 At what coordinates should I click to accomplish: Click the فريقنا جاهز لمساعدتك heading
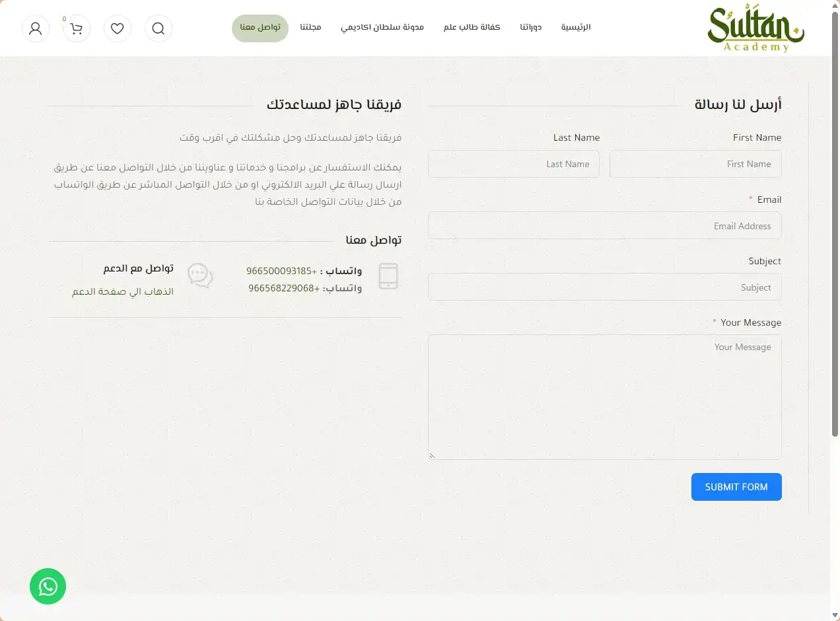click(334, 104)
